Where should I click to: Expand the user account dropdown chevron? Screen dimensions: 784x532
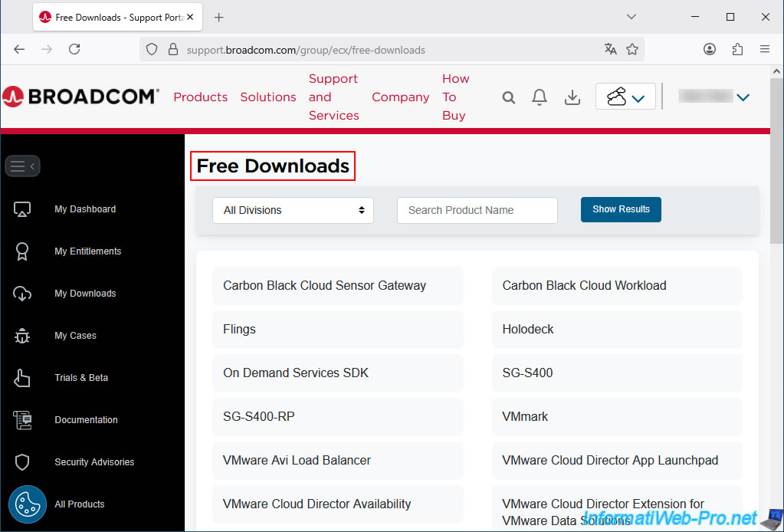[x=742, y=97]
